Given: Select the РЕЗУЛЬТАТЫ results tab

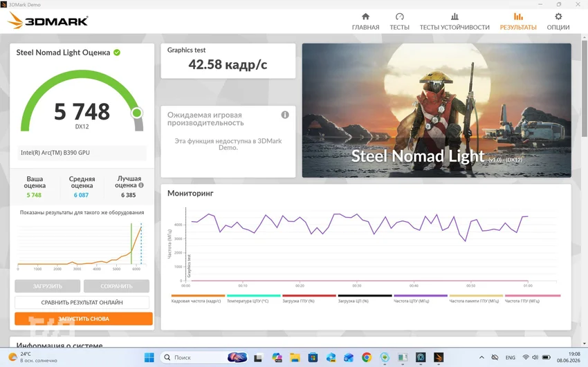Looking at the screenshot, I should pyautogui.click(x=518, y=21).
